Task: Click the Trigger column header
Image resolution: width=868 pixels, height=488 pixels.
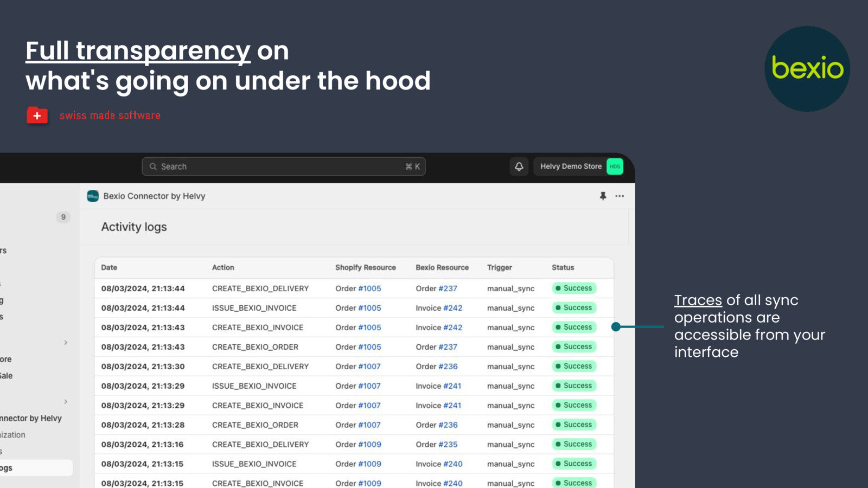Action: (500, 267)
